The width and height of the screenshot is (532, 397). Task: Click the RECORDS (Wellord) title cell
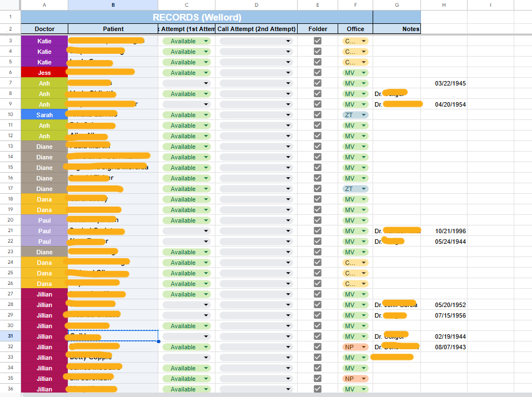197,17
